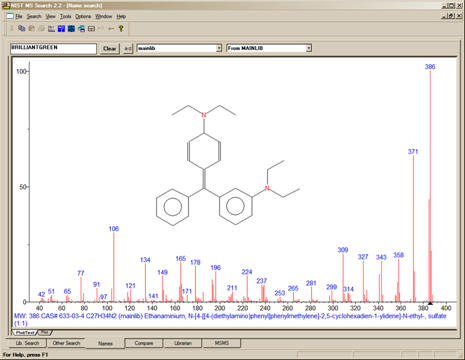Click the dark blue grid toolbar icon

point(71,29)
